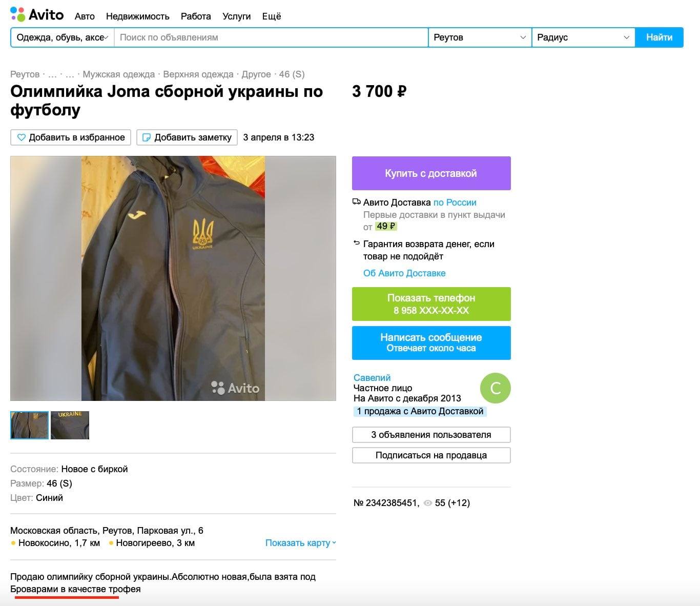Click the Мужская одежда breadcrumb
Image resolution: width=700 pixels, height=606 pixels.
(119, 74)
